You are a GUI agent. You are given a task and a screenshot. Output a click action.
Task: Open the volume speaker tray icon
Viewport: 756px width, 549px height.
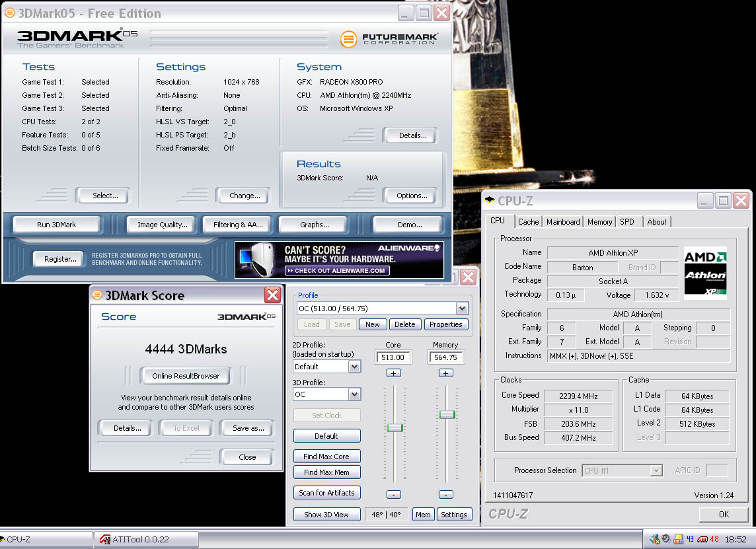click(666, 539)
